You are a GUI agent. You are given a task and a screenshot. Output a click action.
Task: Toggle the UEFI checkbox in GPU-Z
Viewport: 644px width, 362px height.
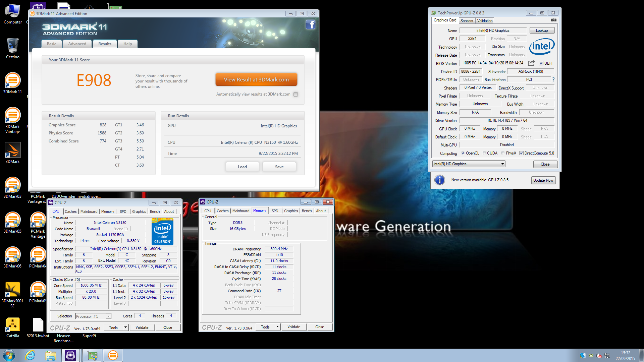click(541, 63)
